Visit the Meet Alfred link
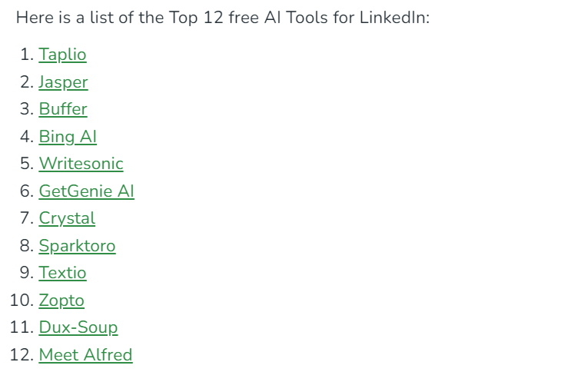The height and width of the screenshot is (372, 588). pyautogui.click(x=86, y=355)
